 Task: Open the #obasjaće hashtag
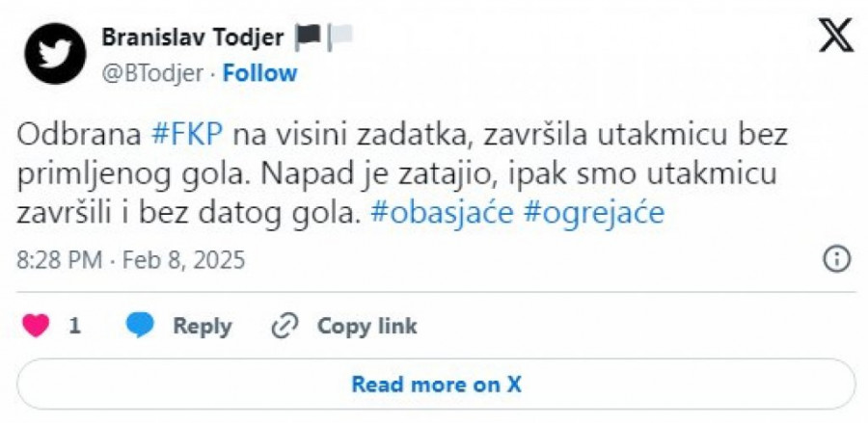pos(443,214)
